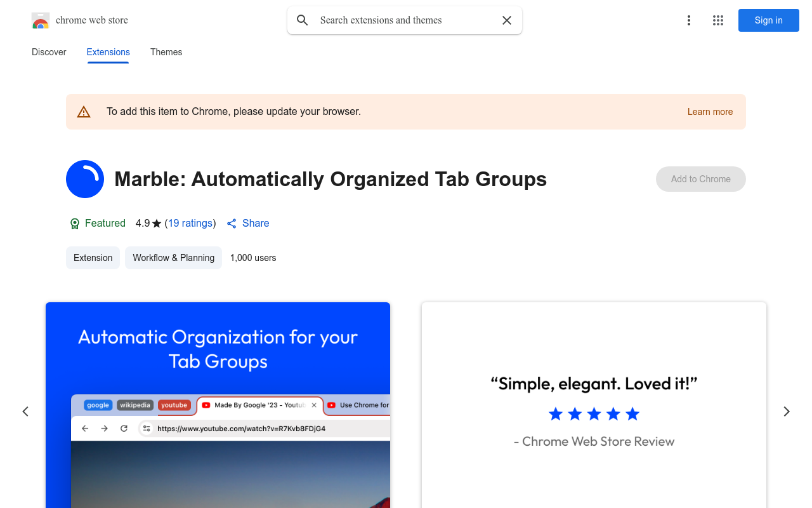Focus the Search extensions and themes field
This screenshot has width=812, height=508.
(405, 20)
